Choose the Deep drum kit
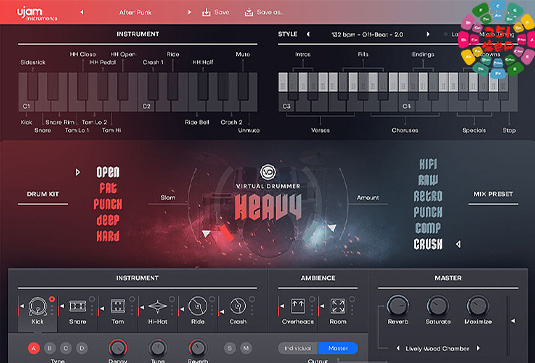Viewport: 535px width, 363px height. coord(108,220)
